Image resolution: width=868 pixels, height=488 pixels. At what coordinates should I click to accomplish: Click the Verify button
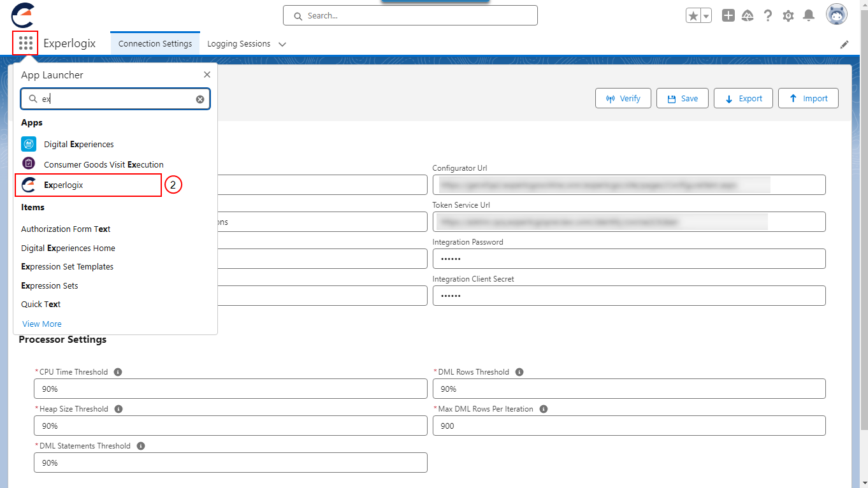623,99
